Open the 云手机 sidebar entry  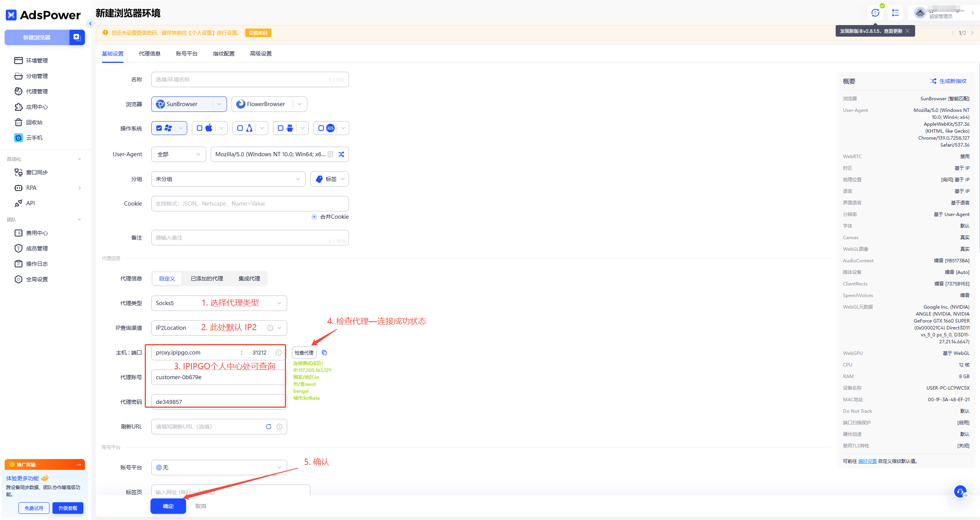(x=34, y=138)
